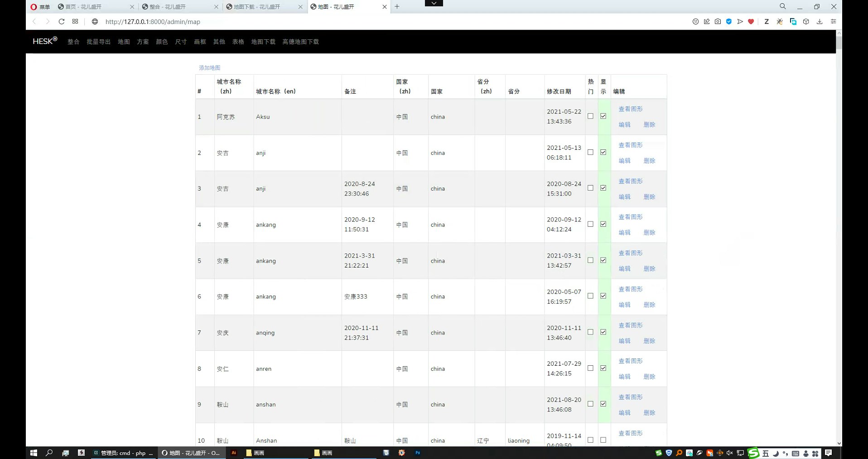Click the search magnifier icon in tab bar
The height and width of the screenshot is (459, 868).
pyautogui.click(x=782, y=7)
